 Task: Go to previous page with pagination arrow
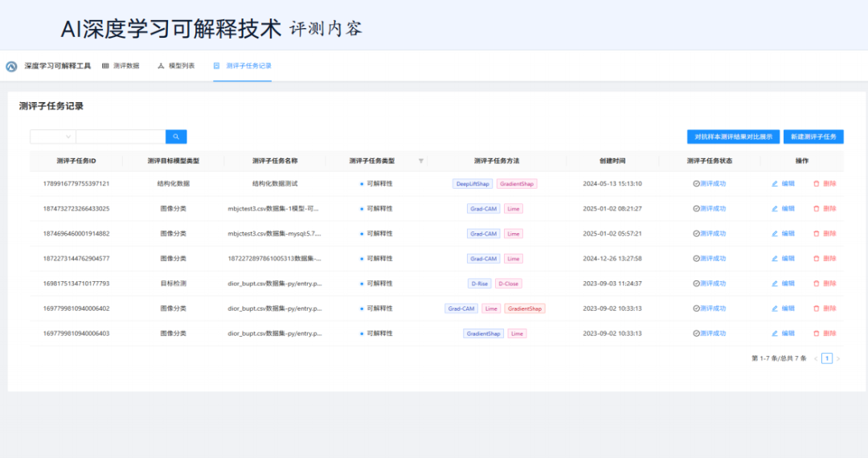tap(816, 359)
